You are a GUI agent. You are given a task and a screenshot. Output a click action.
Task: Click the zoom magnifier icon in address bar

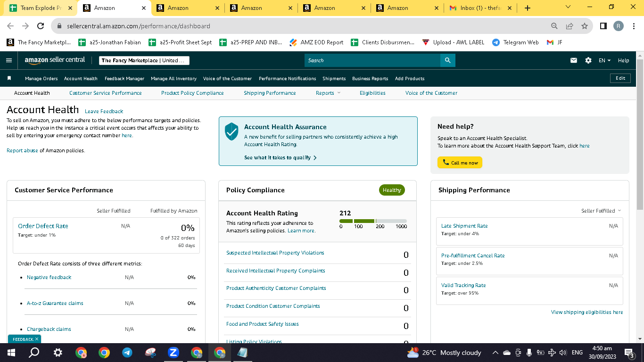pos(554,26)
